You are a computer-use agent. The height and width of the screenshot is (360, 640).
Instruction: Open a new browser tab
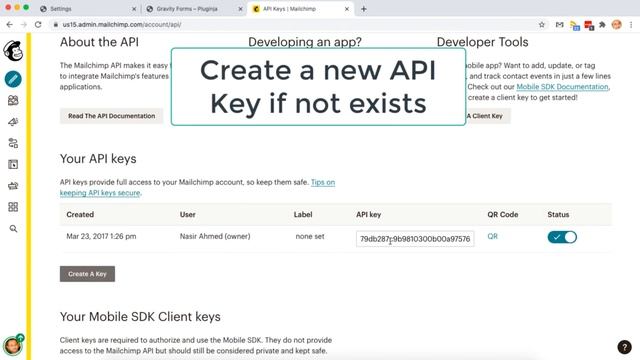pos(364,9)
